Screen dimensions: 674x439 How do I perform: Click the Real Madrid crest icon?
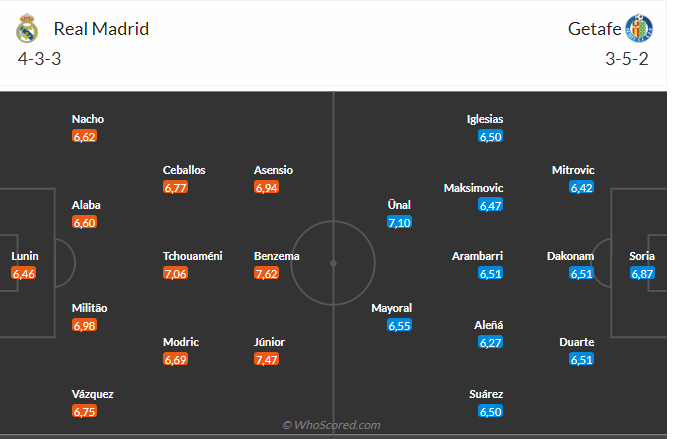click(x=27, y=28)
